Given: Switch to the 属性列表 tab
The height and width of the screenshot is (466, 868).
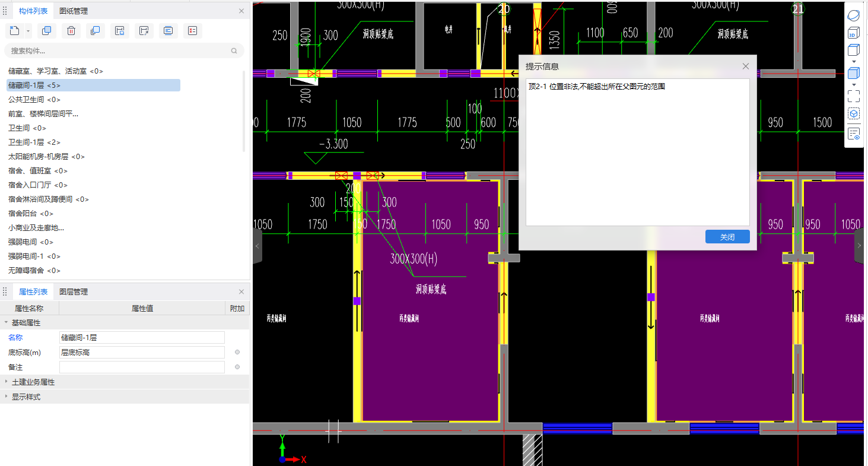Looking at the screenshot, I should pyautogui.click(x=33, y=291).
